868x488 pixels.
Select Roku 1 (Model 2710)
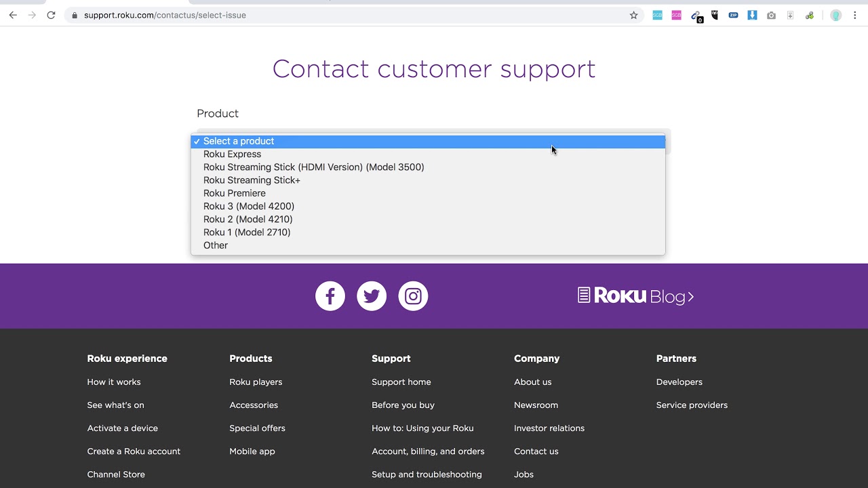pyautogui.click(x=428, y=232)
